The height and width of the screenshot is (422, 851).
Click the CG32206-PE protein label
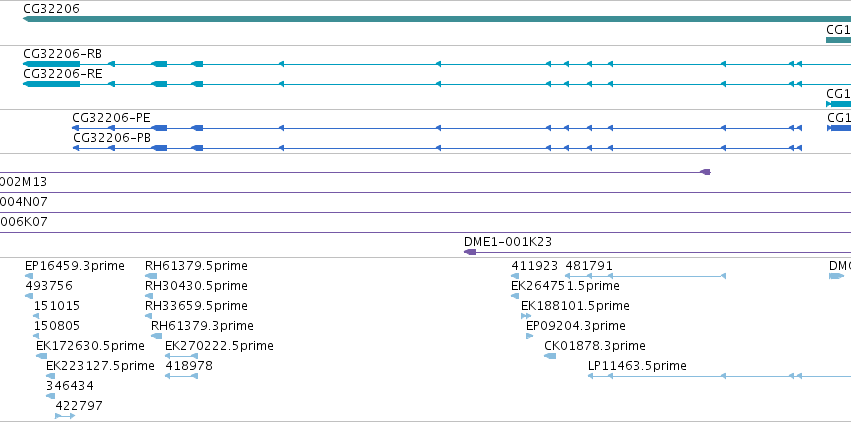click(x=111, y=118)
